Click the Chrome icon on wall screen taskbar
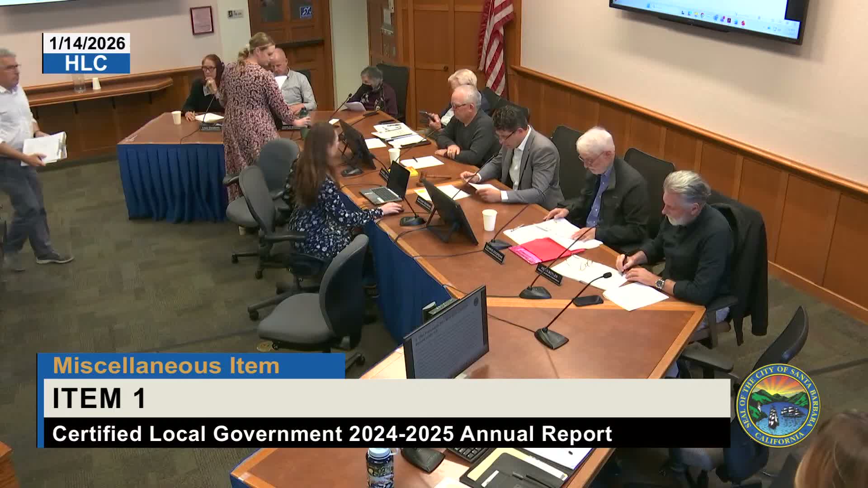868x488 pixels. pyautogui.click(x=703, y=15)
